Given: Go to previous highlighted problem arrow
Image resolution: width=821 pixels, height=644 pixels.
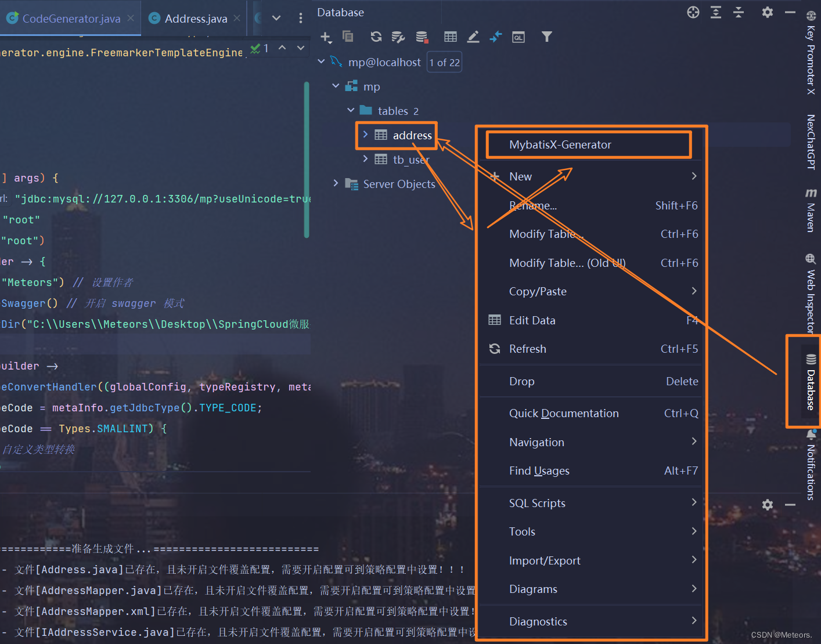Looking at the screenshot, I should click(282, 48).
